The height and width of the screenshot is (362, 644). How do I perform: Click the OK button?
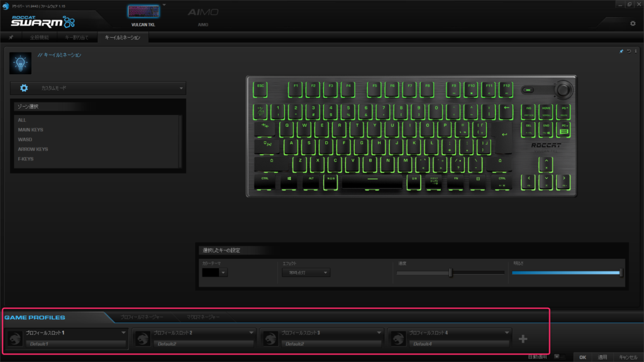(582, 358)
